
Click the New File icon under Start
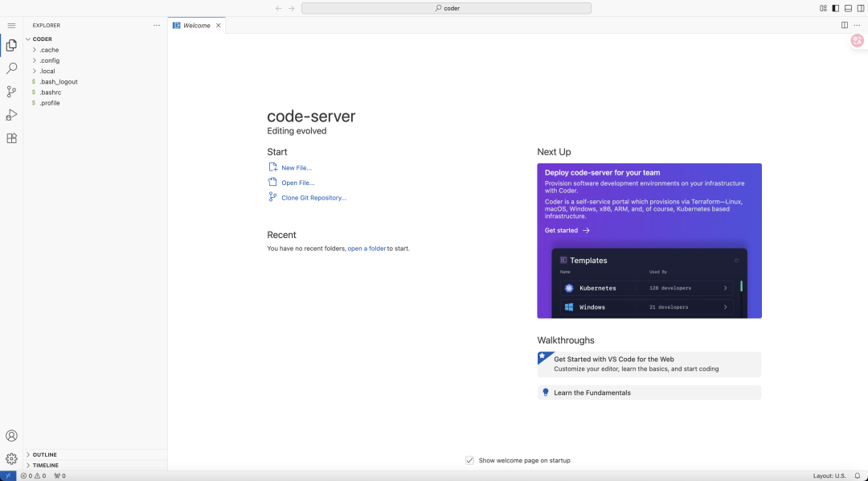272,167
